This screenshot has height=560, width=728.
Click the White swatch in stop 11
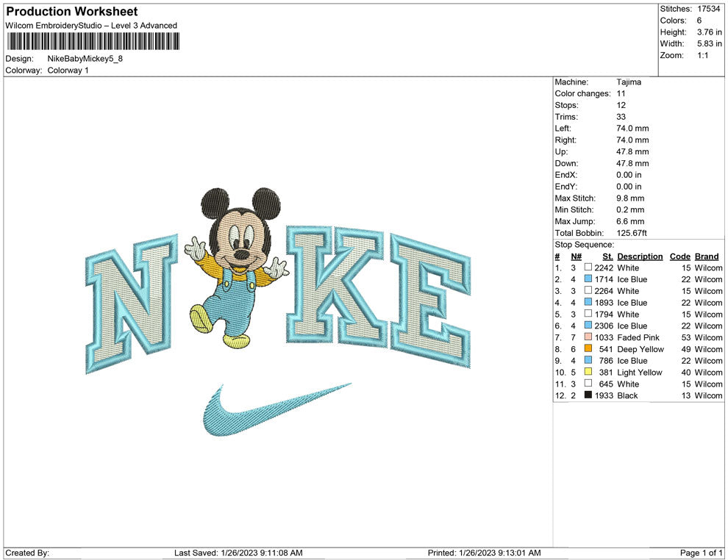tap(588, 383)
